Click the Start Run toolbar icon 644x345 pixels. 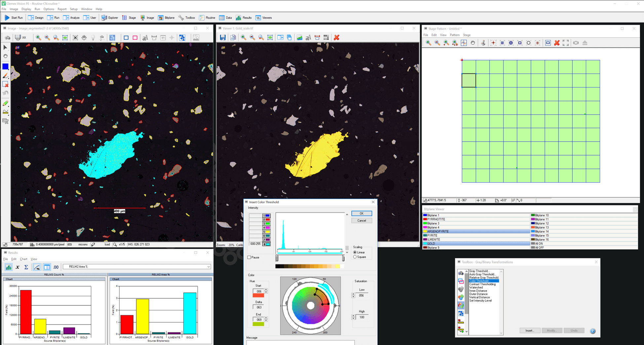[x=7, y=18]
